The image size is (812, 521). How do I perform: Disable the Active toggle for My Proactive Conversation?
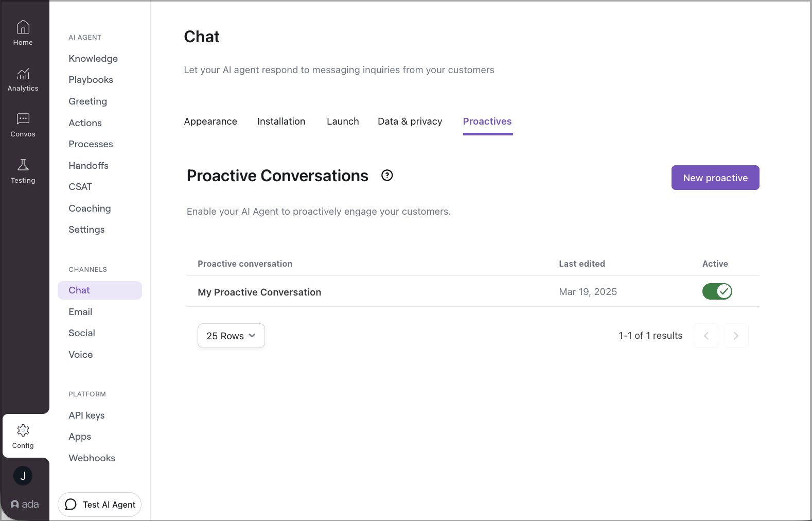point(717,291)
